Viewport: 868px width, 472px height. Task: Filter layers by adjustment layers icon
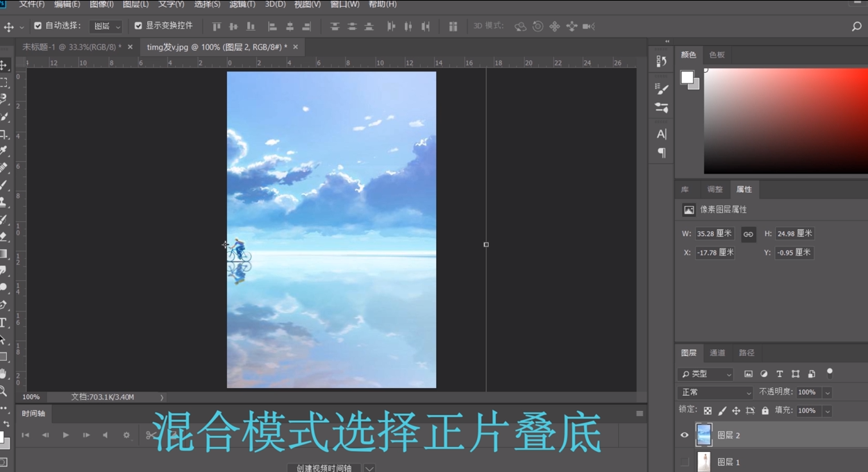[764, 374]
